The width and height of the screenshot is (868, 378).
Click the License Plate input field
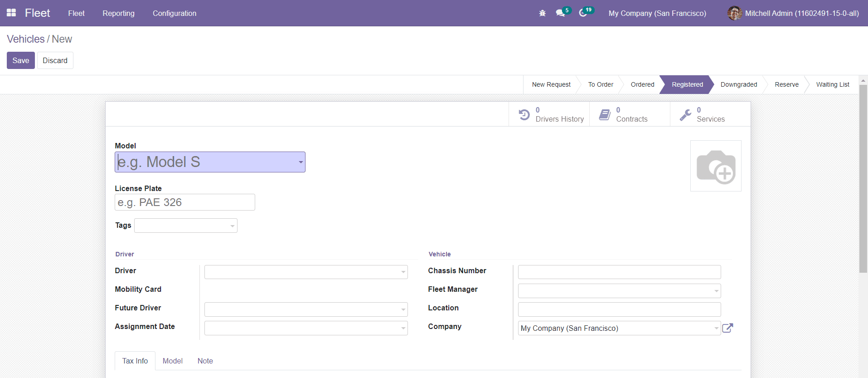[185, 202]
